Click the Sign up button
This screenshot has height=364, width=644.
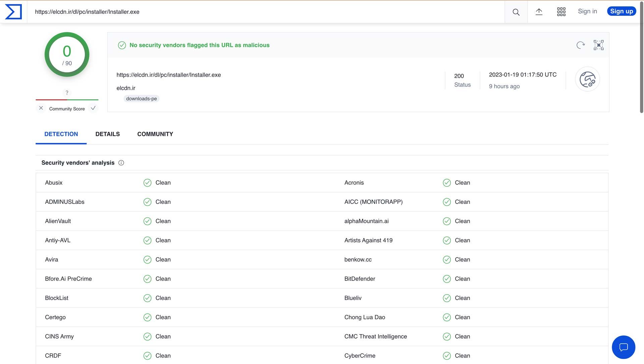click(622, 11)
